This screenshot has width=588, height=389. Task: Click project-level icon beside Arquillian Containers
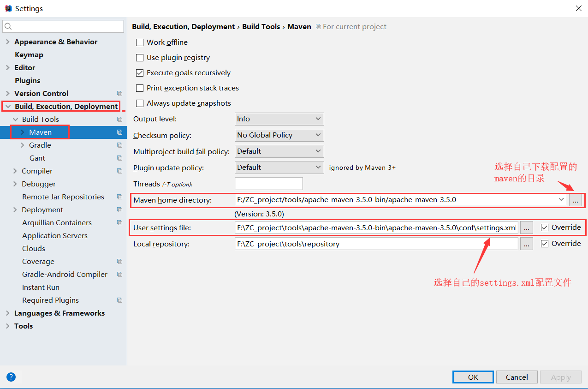point(119,222)
